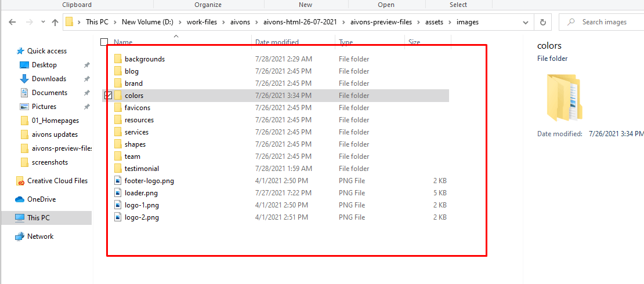Click the Creative Cloud Files icon
This screenshot has width=644, height=284.
pyautogui.click(x=20, y=181)
